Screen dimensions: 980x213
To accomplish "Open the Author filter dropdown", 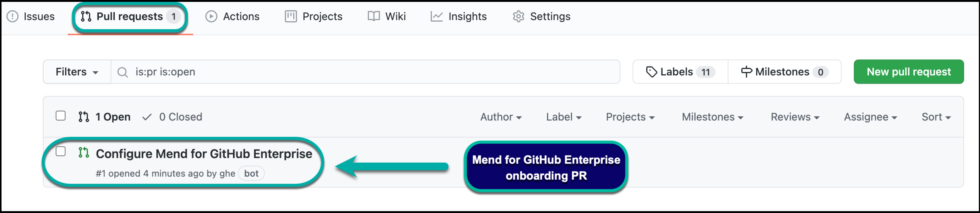I will 501,117.
